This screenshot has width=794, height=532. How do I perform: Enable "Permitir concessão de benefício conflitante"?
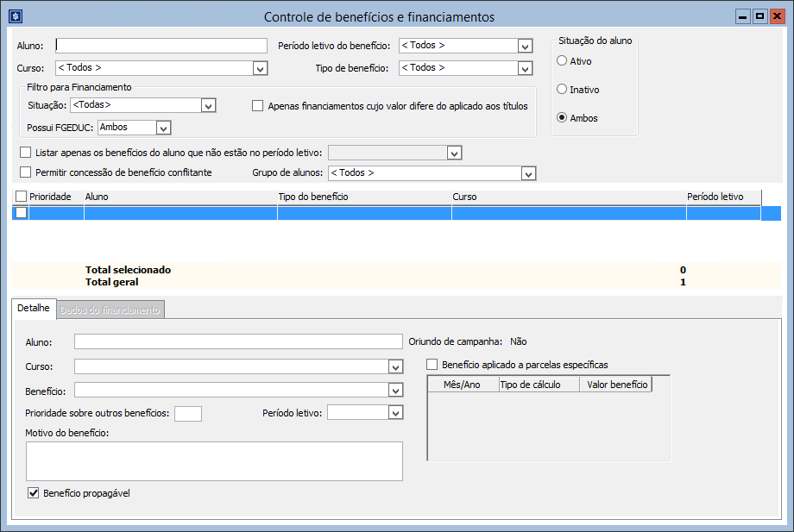point(25,172)
